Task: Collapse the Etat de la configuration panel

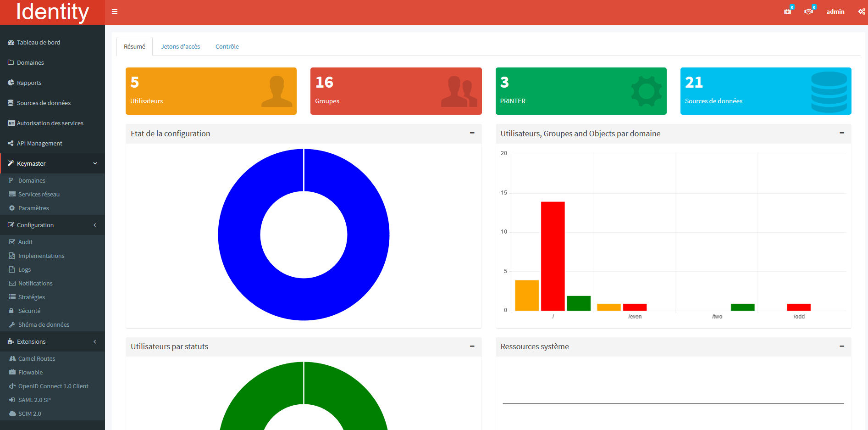Action: (472, 133)
